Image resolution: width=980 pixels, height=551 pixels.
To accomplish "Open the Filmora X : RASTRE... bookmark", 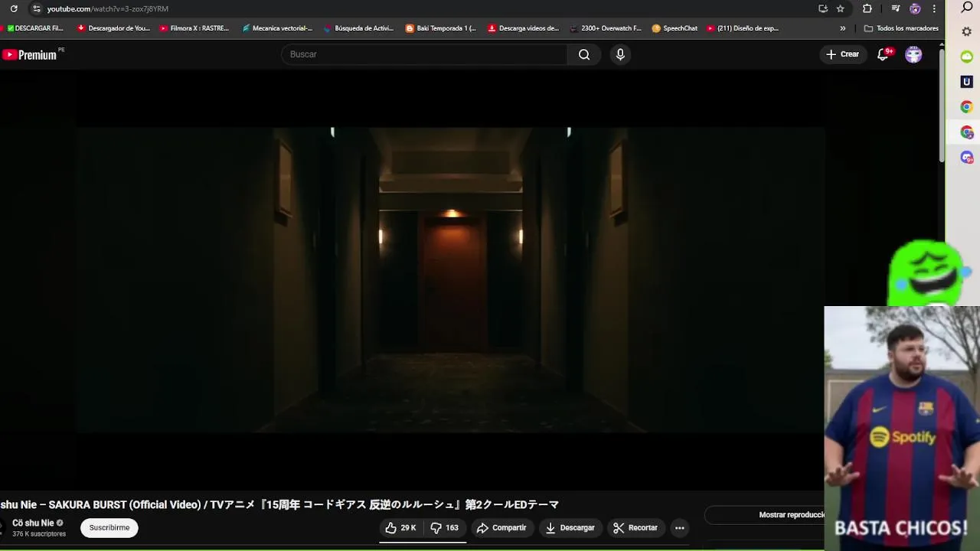I will pyautogui.click(x=194, y=28).
